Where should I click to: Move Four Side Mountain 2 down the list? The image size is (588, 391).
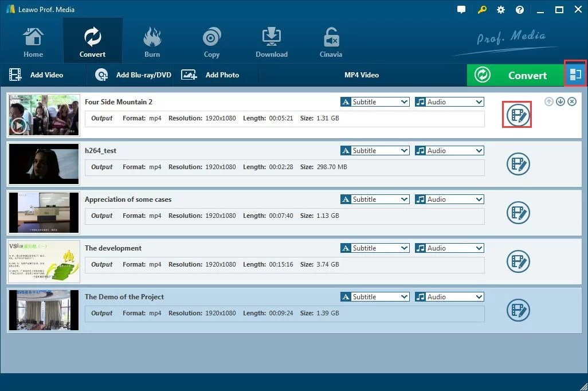pyautogui.click(x=560, y=101)
